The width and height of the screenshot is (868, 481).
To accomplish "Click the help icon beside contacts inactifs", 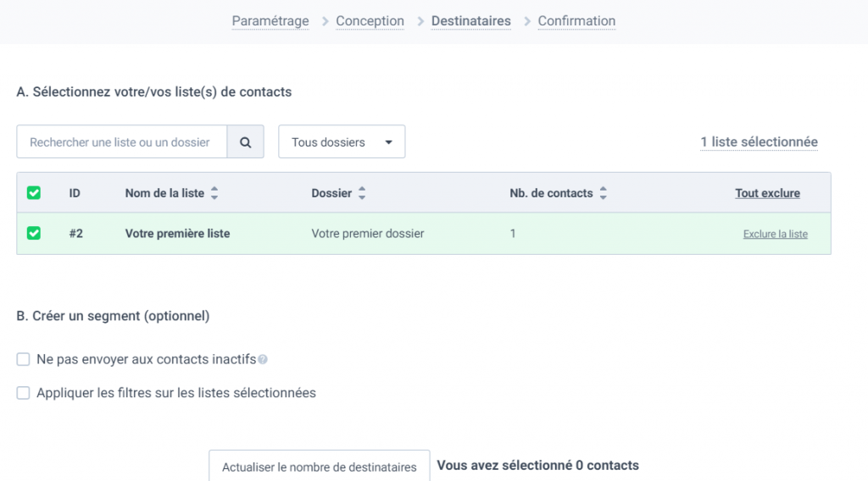I will [263, 359].
